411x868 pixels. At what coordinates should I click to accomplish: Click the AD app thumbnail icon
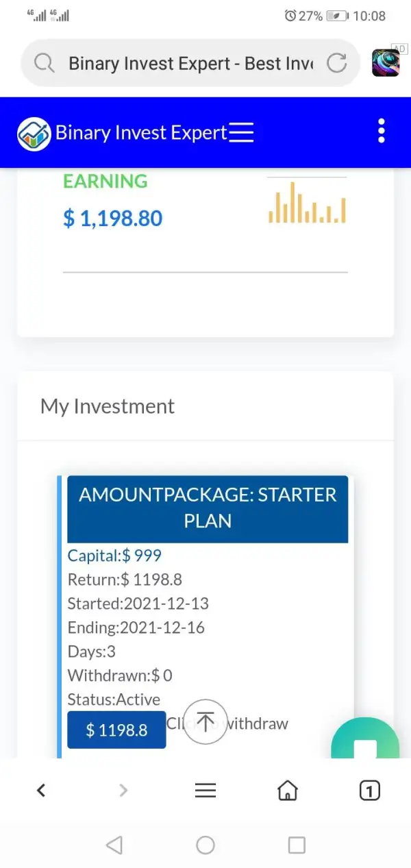click(386, 62)
